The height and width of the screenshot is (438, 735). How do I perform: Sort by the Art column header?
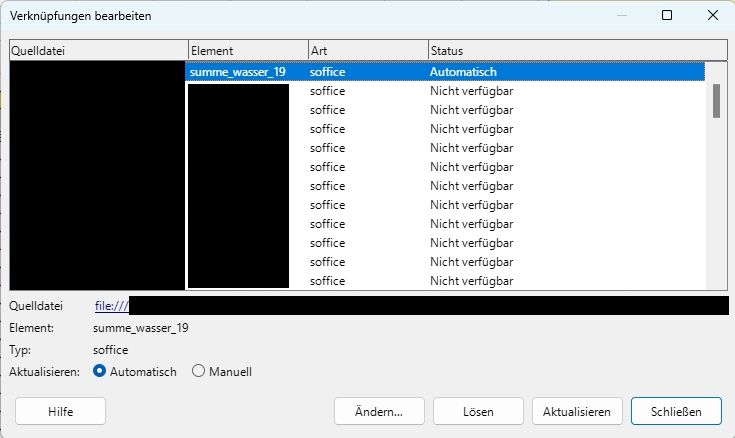tap(368, 50)
